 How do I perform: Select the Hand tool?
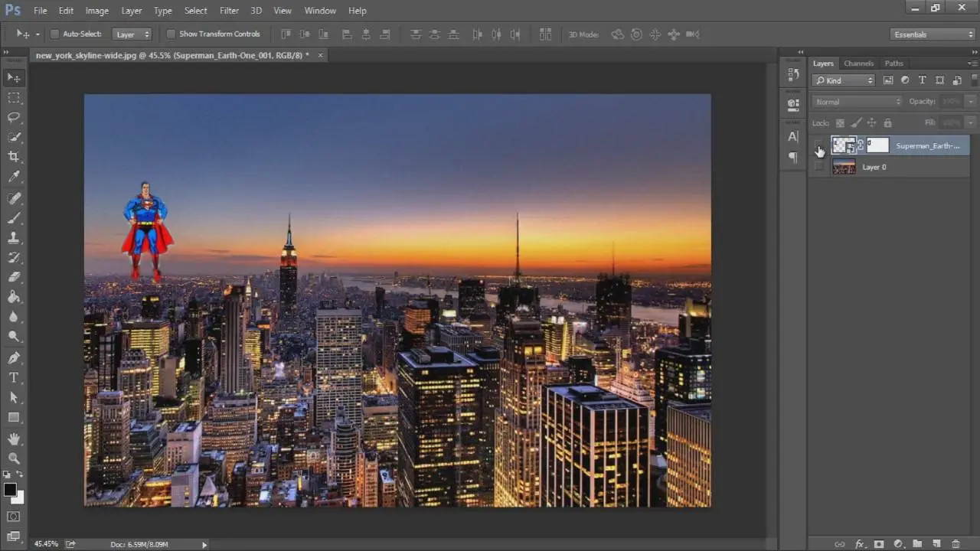tap(14, 439)
